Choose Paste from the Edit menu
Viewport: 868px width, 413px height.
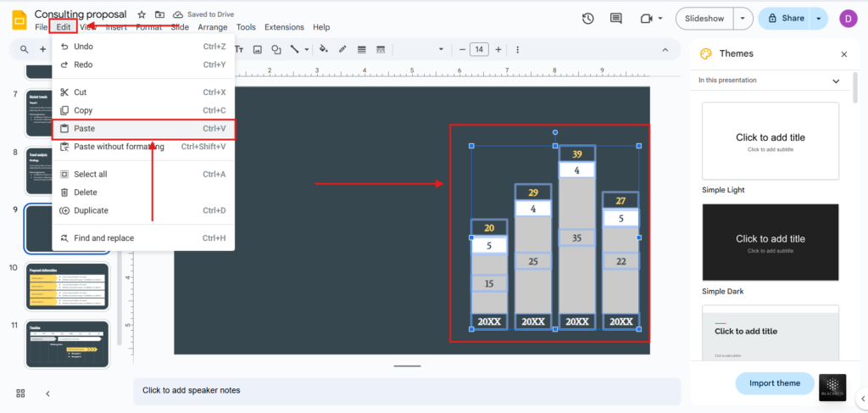pyautogui.click(x=85, y=129)
